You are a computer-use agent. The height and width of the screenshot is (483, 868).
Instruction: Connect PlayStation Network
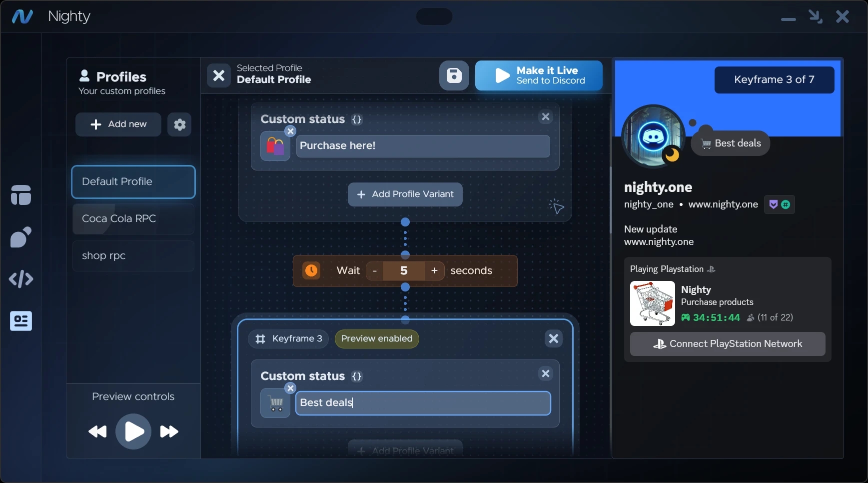pos(728,344)
